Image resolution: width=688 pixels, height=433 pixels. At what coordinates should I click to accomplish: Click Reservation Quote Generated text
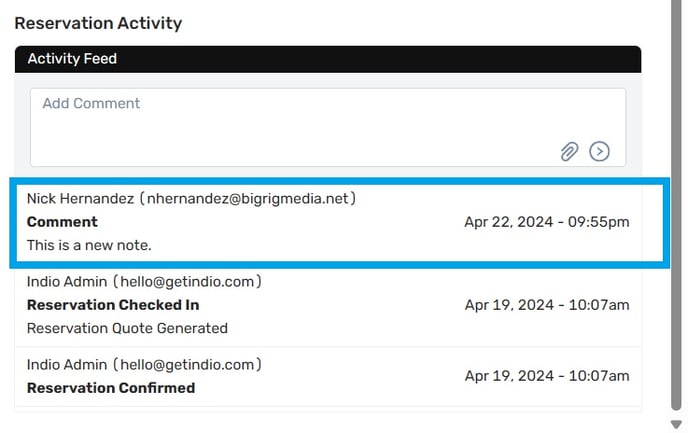click(x=127, y=328)
